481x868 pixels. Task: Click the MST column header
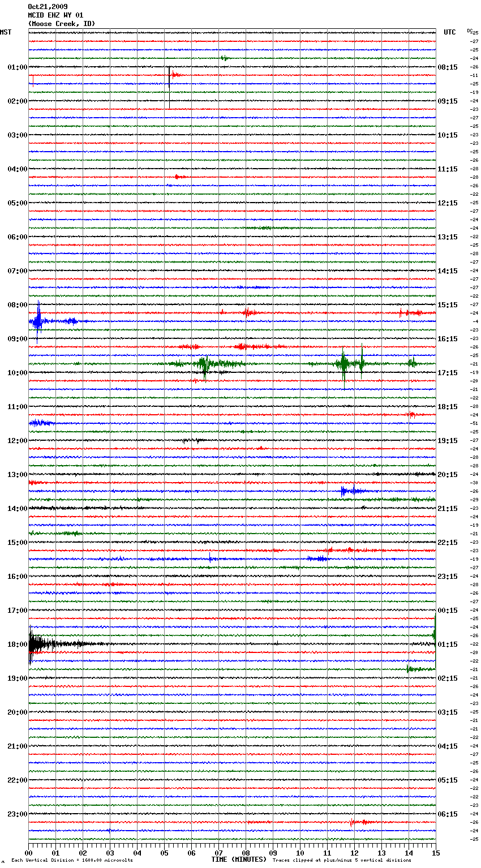[x=6, y=32]
